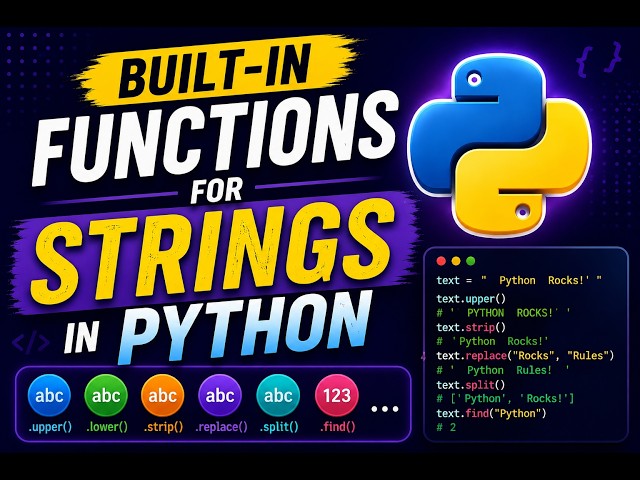The height and width of the screenshot is (480, 640).
Task: Click the PYTHON heading word
Action: point(245,329)
